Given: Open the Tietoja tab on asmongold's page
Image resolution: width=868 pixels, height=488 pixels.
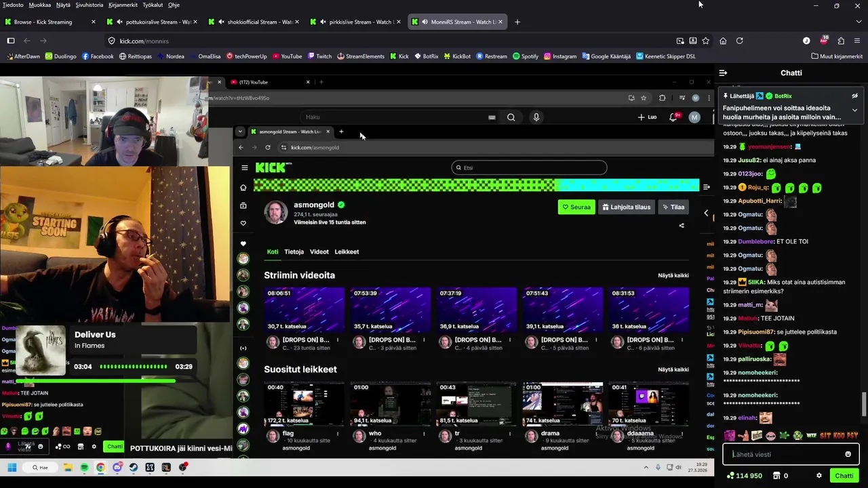Looking at the screenshot, I should click(294, 251).
